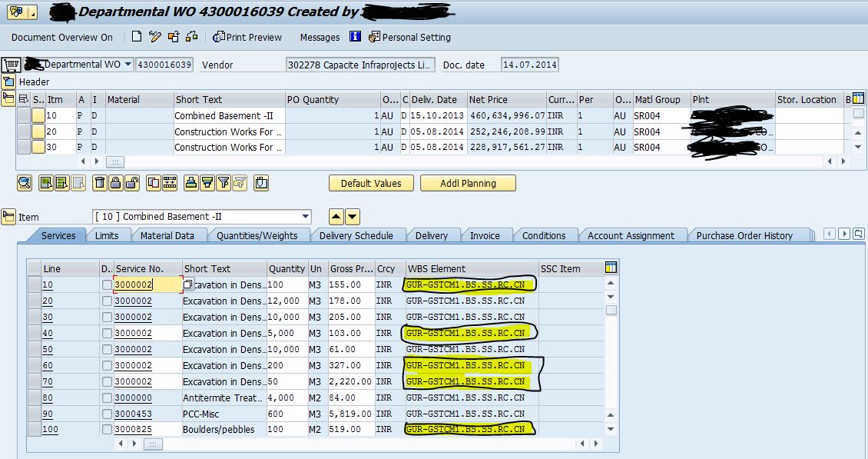Check the D checkbox for line 80 Antitermite
Screen dimensions: 868x459
pyautogui.click(x=107, y=397)
